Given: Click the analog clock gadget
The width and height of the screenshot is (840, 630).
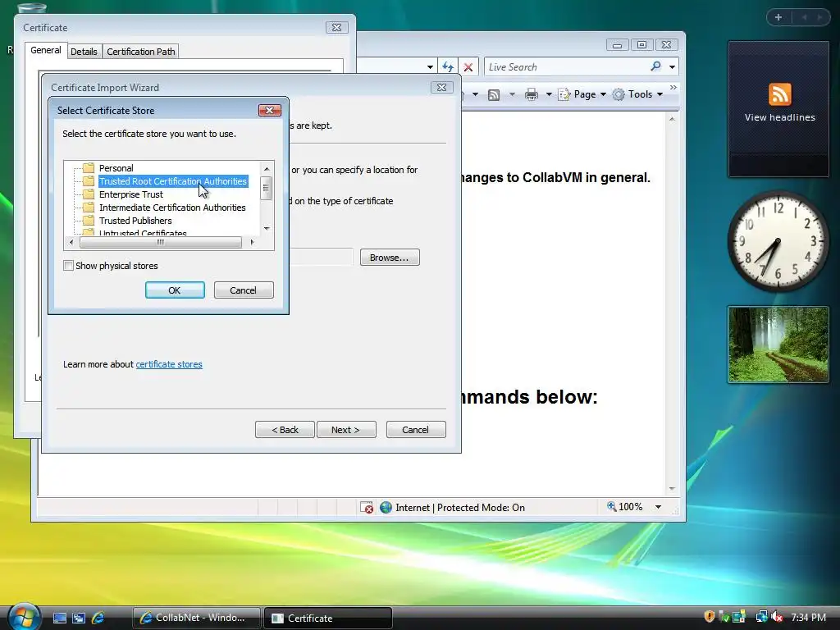Looking at the screenshot, I should [778, 241].
